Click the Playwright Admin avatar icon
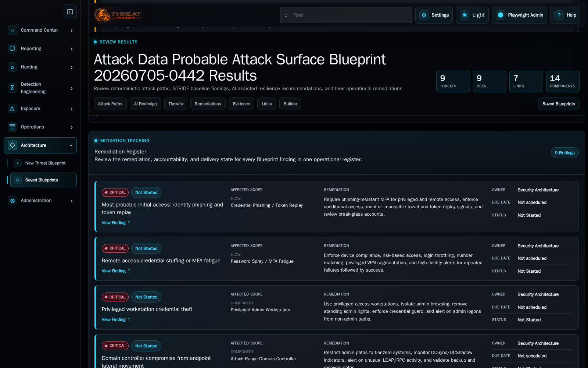Screen dimensions: 588x368 pyautogui.click(x=501, y=15)
